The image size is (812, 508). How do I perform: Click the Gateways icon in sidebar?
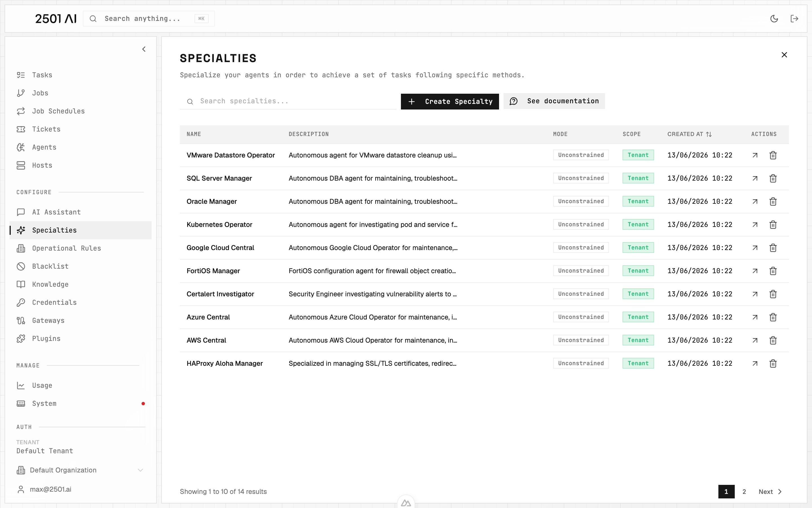click(21, 321)
